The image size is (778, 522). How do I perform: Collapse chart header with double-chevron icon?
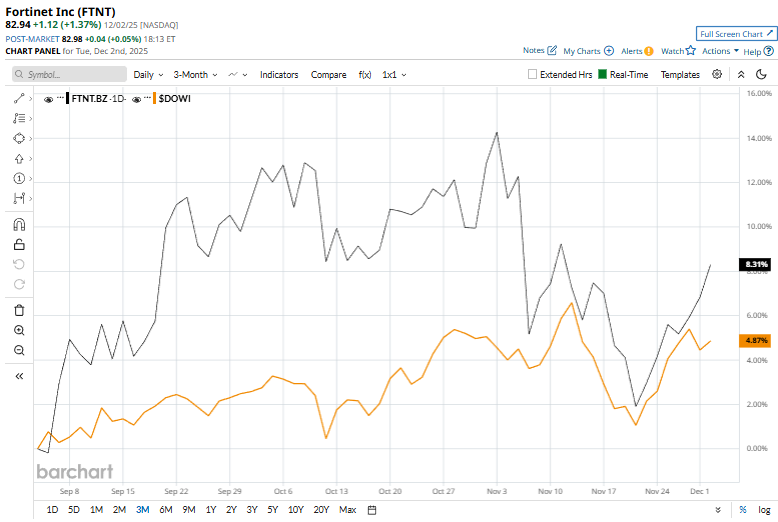pos(741,74)
